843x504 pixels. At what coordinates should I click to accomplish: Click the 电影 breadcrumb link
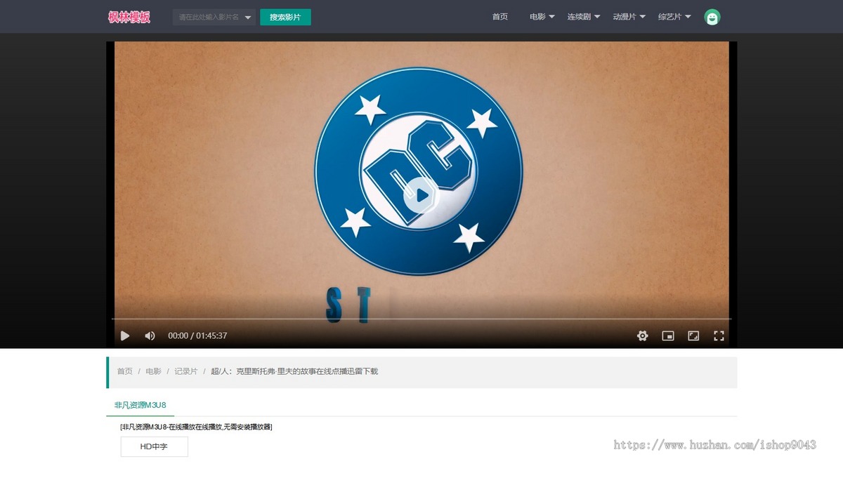point(153,371)
